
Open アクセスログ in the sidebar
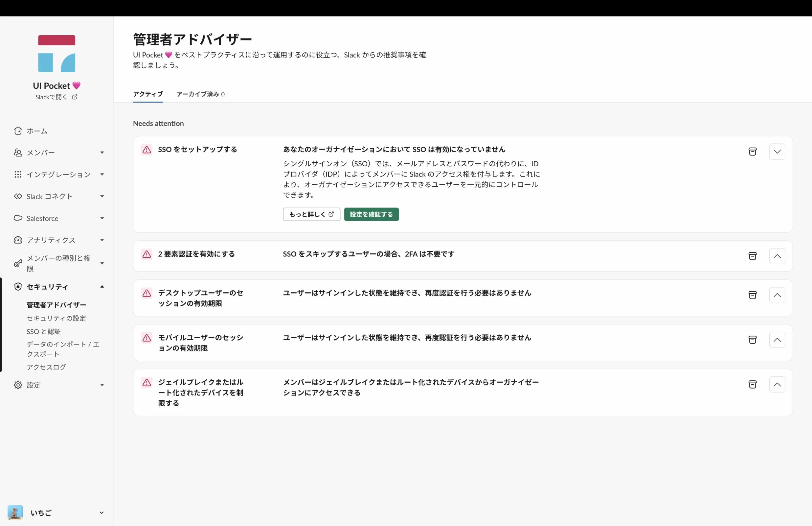(x=46, y=367)
